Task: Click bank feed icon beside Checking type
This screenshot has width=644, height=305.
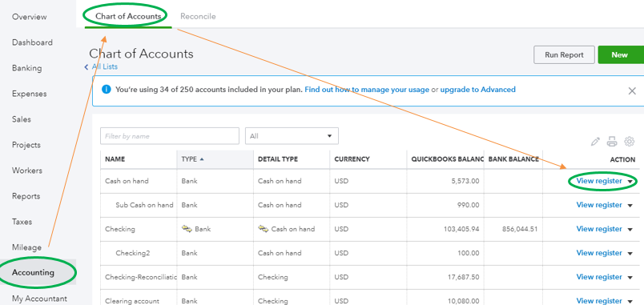Action: (187, 229)
